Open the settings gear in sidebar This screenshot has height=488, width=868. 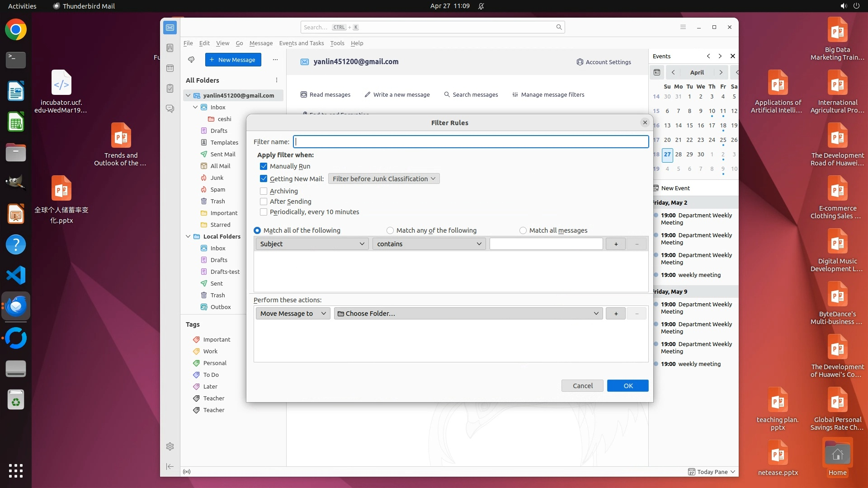(170, 446)
